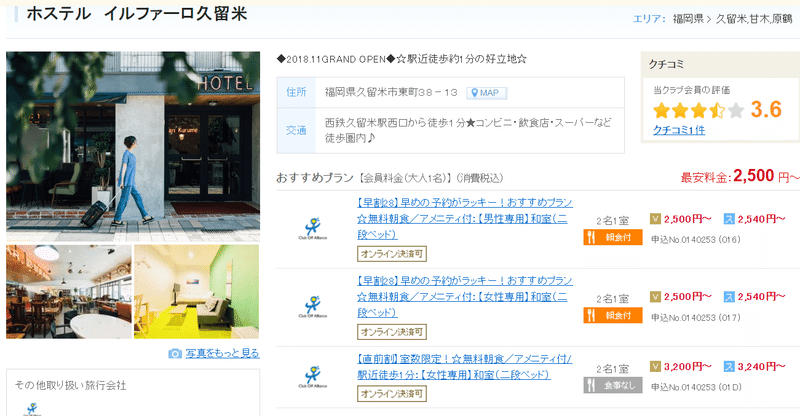This screenshot has height=416, width=800.
Task: Click 交通 access description text
Action: [468, 130]
